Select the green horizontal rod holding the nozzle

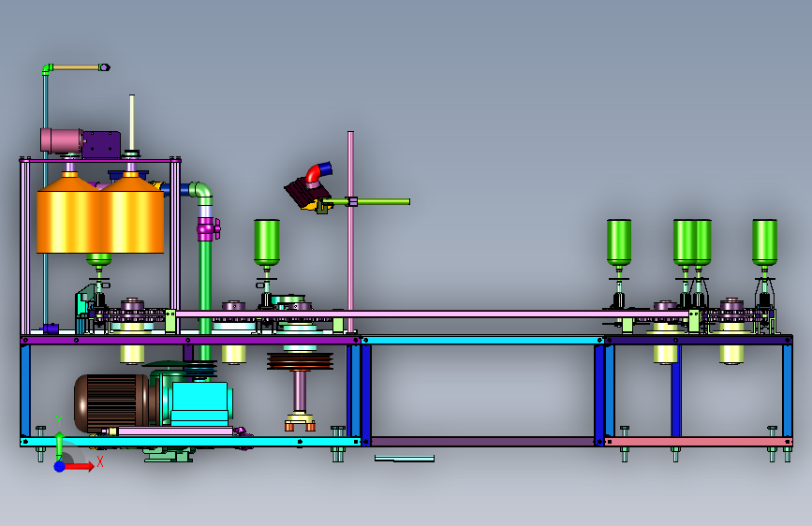point(368,201)
